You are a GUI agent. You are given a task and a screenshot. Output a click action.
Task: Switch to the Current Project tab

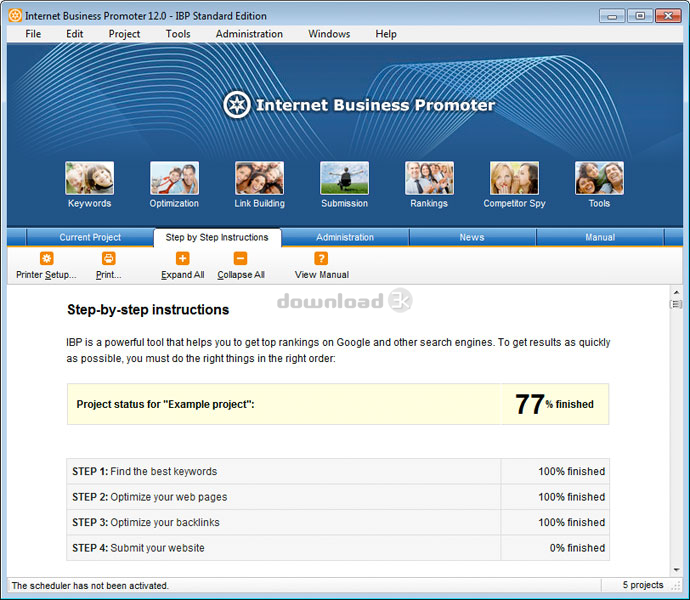[90, 237]
